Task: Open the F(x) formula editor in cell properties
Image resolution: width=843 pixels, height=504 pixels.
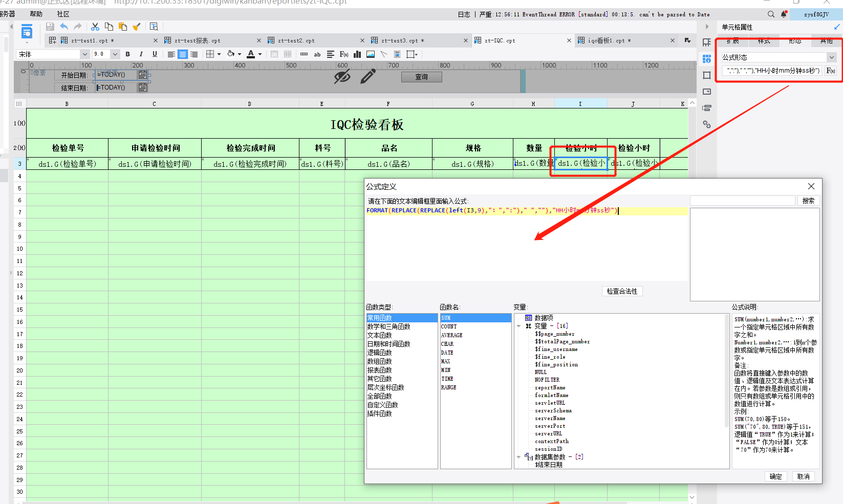Action: [x=831, y=71]
